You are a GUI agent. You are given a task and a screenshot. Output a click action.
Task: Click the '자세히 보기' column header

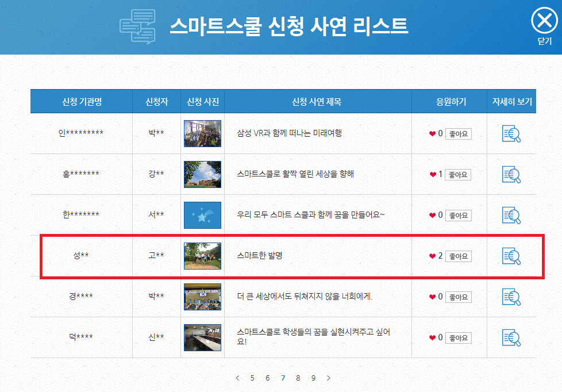tap(512, 102)
